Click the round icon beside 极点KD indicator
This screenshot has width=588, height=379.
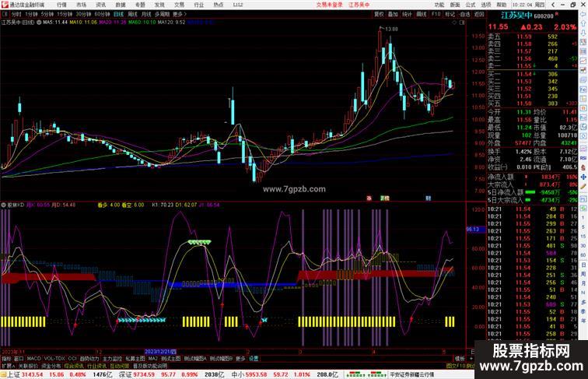pyautogui.click(x=3, y=205)
